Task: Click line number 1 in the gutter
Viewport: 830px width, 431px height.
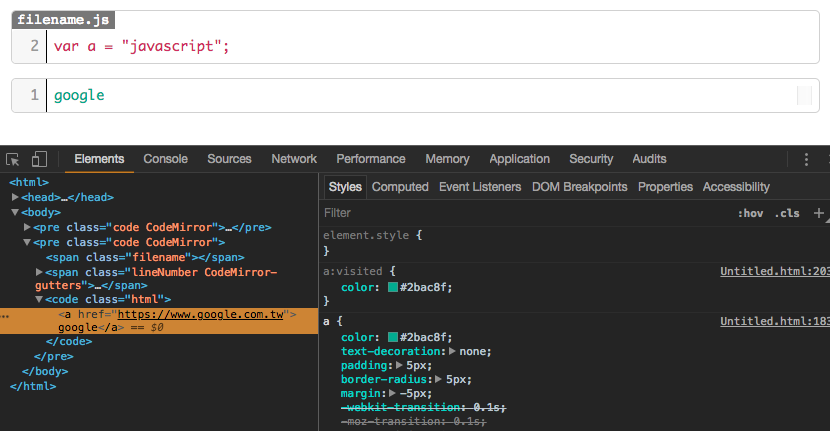Action: pyautogui.click(x=34, y=95)
